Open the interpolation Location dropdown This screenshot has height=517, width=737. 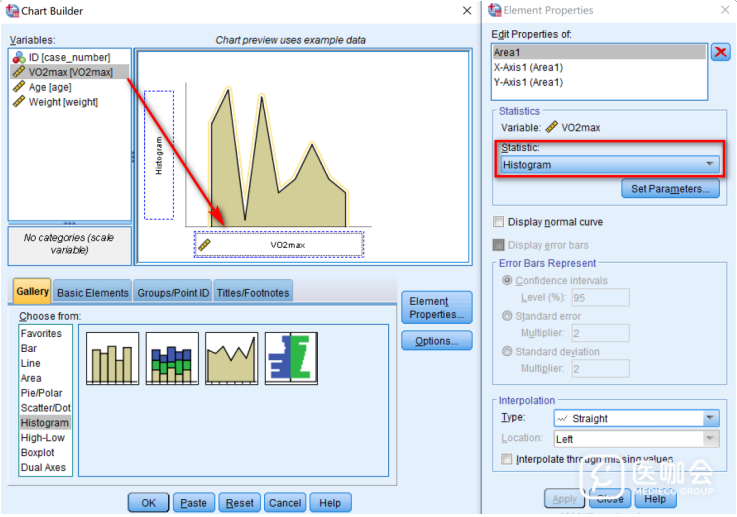tap(635, 439)
